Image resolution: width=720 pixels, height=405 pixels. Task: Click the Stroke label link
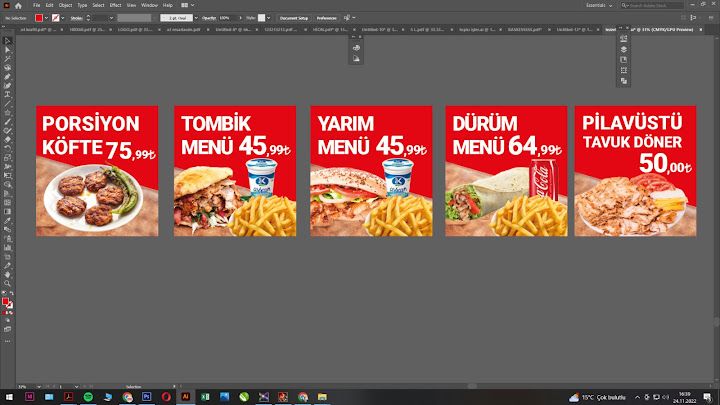point(76,18)
